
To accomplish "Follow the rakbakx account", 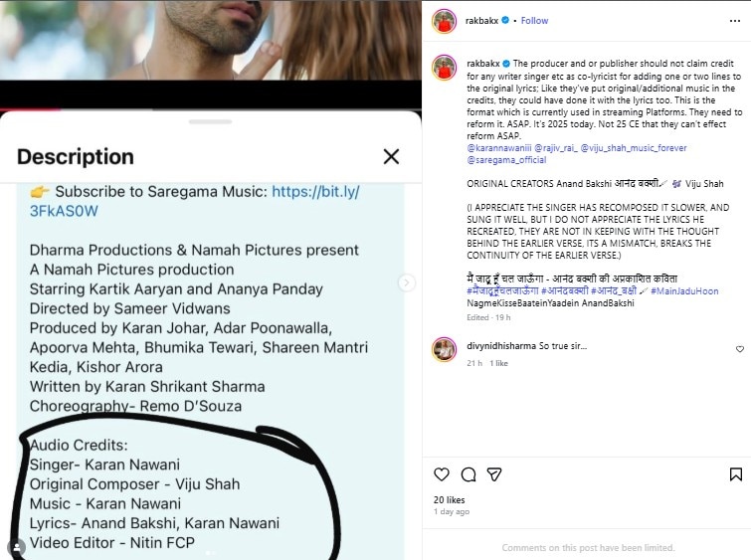I will point(534,20).
